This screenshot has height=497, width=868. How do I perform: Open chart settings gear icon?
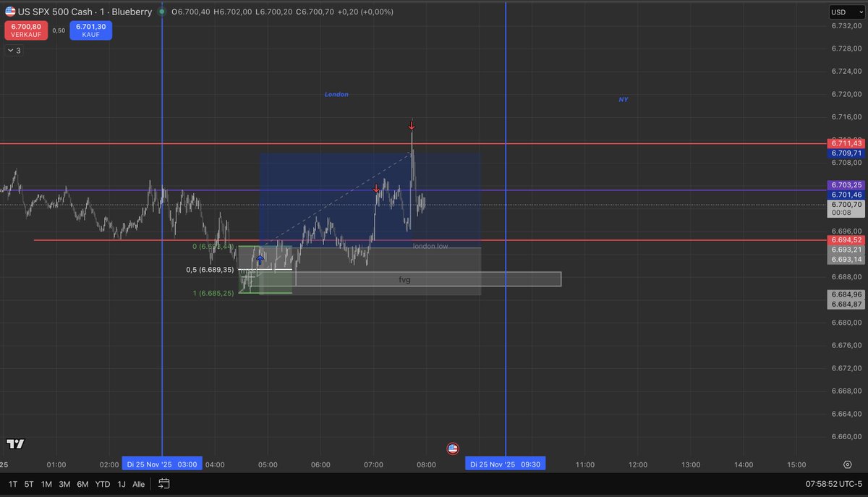[x=847, y=464]
